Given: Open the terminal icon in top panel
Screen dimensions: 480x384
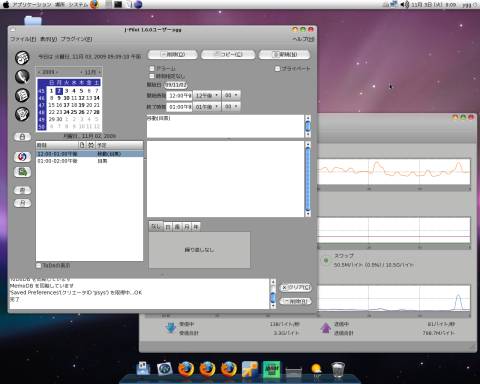Looking at the screenshot, I should coord(118,4).
